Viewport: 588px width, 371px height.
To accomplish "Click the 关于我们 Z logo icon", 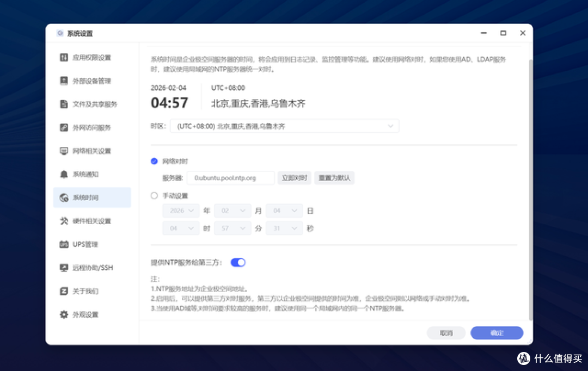I will (x=64, y=291).
